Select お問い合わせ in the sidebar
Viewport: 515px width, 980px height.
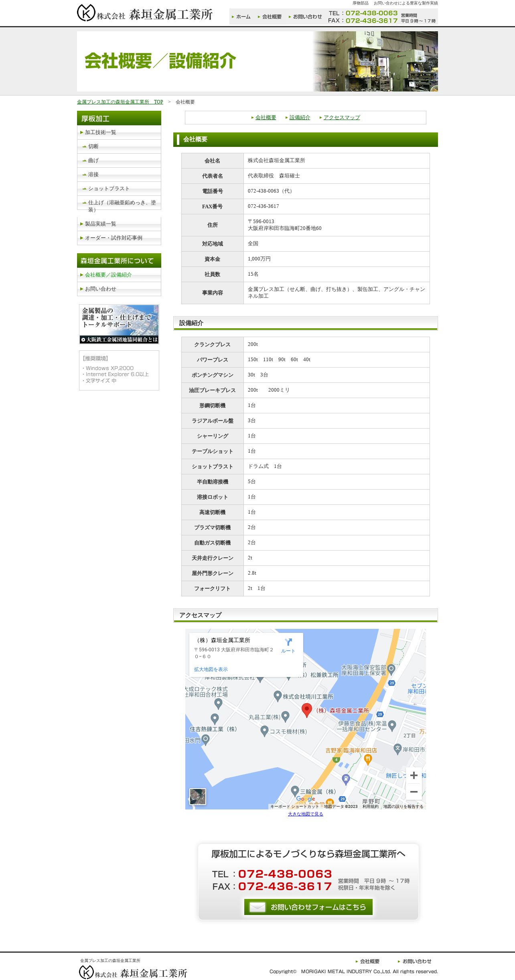[119, 289]
